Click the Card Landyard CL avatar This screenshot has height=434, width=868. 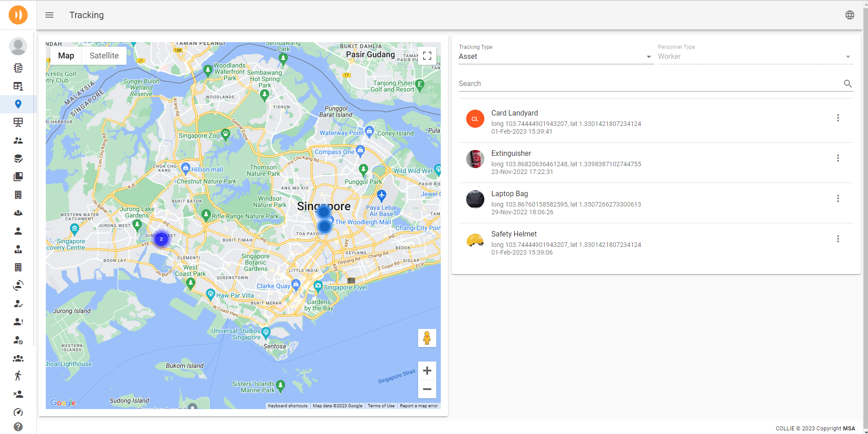coord(475,119)
